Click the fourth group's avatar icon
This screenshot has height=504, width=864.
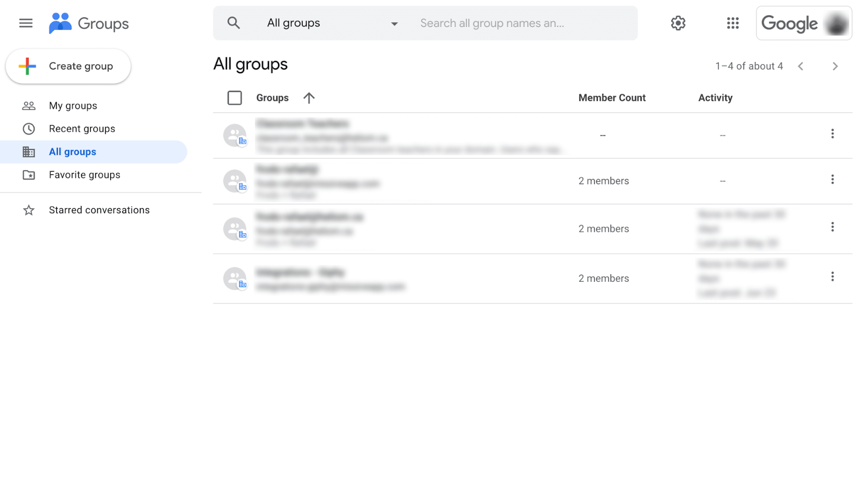235,278
